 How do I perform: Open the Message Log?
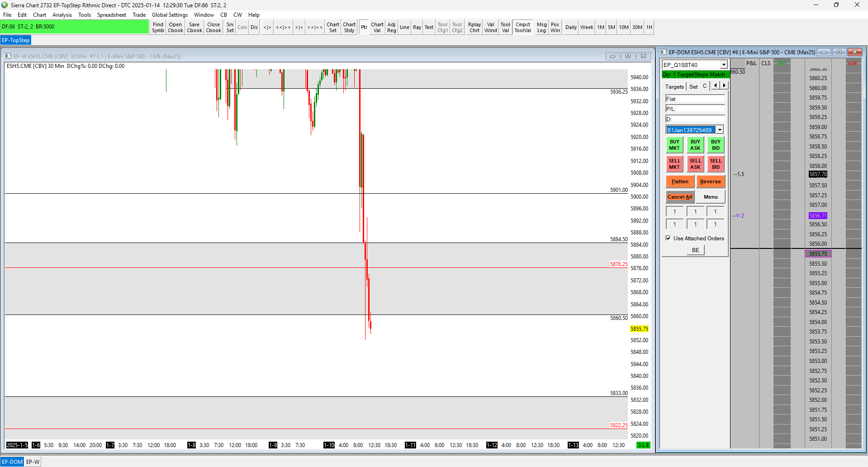(x=541, y=27)
